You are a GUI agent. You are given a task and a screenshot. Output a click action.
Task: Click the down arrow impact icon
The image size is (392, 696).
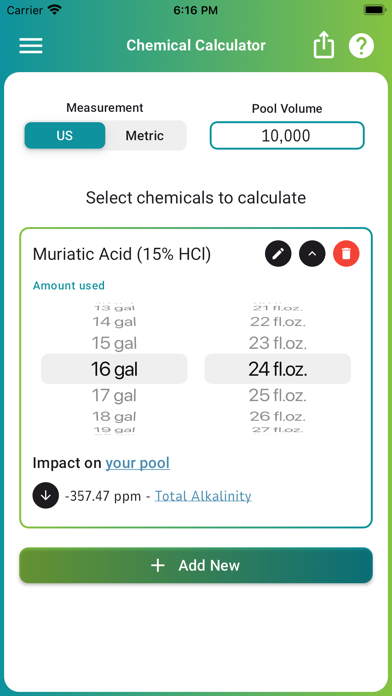(x=46, y=495)
